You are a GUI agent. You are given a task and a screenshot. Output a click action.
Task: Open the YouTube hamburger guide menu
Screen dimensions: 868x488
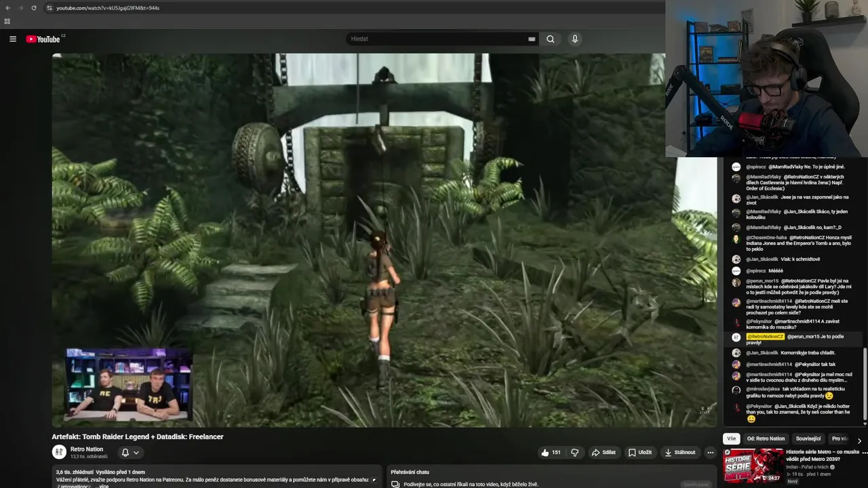pyautogui.click(x=12, y=39)
